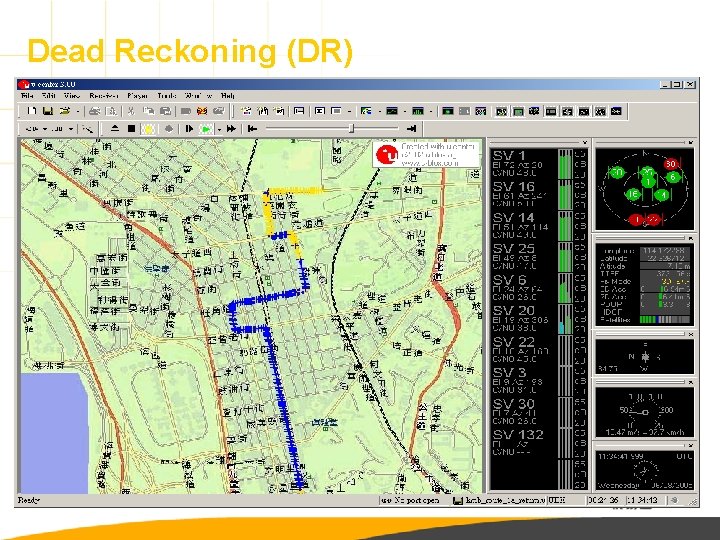Click the Stop player button
720x540 pixels.
(131, 129)
